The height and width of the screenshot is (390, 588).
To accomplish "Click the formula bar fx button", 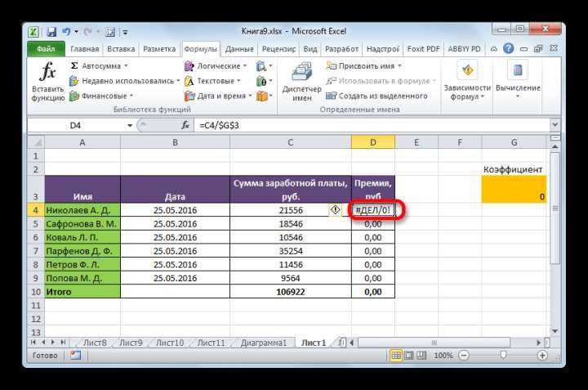I will (185, 125).
